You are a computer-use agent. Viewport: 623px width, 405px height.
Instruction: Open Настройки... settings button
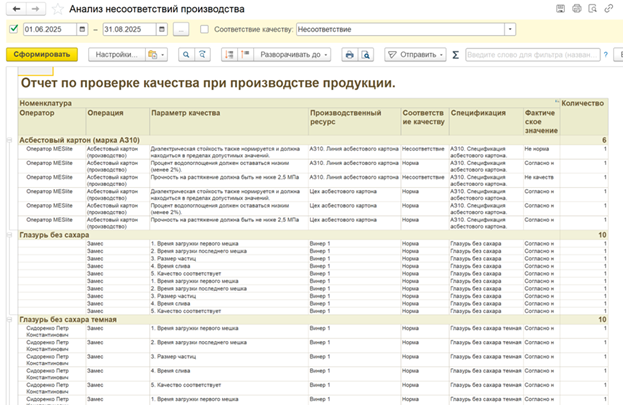coord(116,54)
